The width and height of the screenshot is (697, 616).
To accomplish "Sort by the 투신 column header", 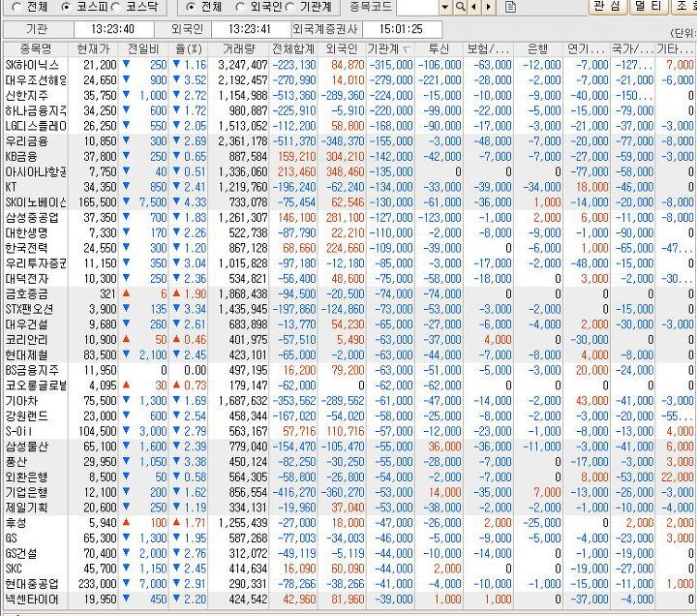I will coord(439,49).
